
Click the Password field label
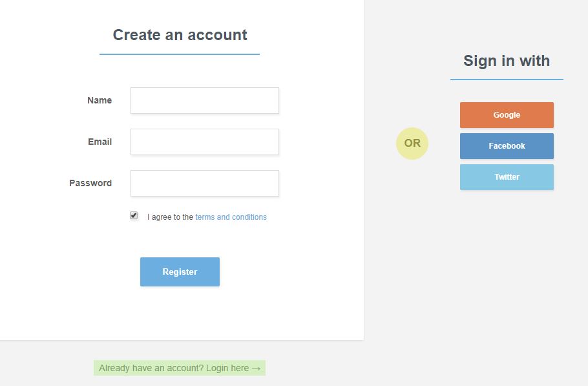pos(90,183)
